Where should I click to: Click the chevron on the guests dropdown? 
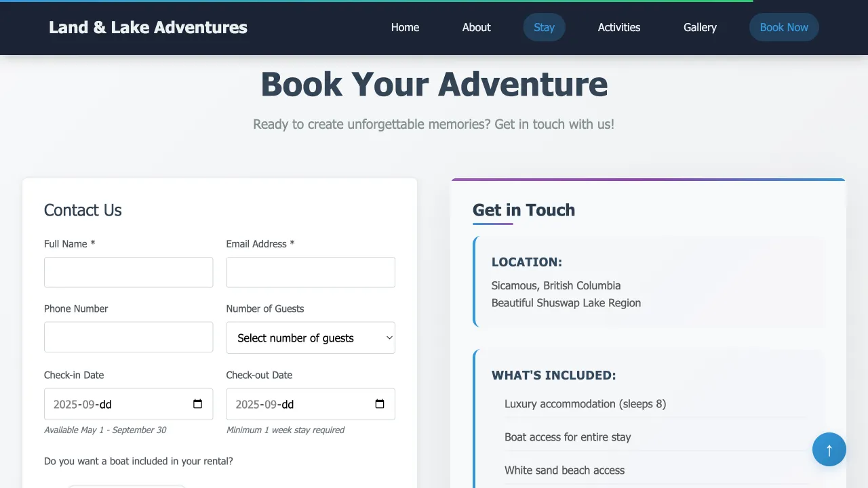pyautogui.click(x=389, y=338)
